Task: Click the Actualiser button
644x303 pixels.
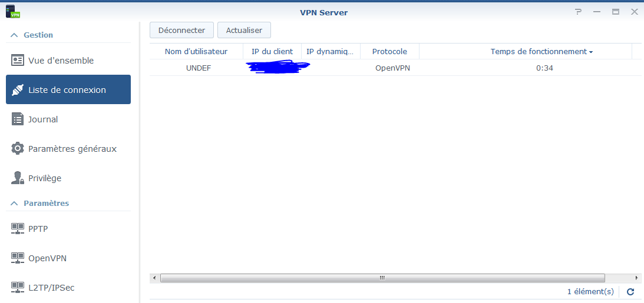Action: tap(244, 31)
